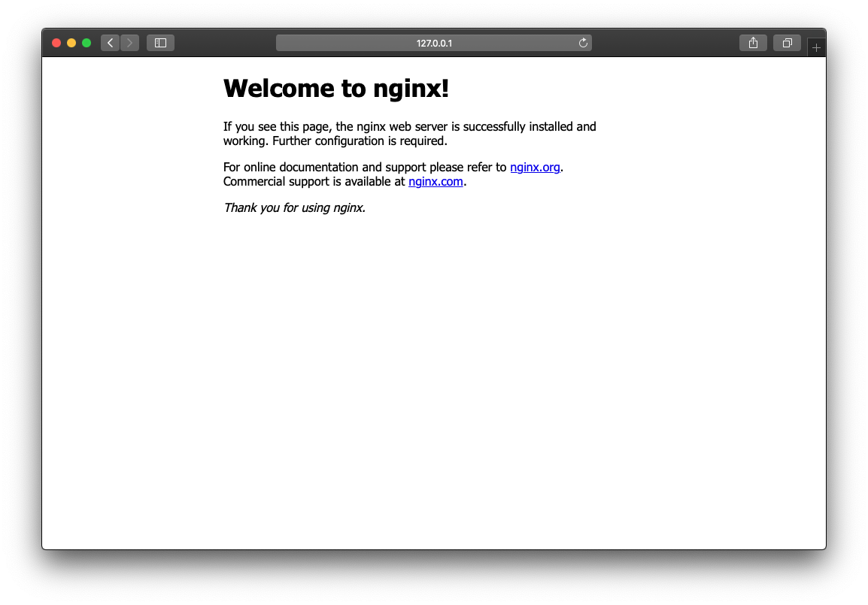Visit the nginx.com commercial support link
This screenshot has width=868, height=605.
[x=436, y=181]
